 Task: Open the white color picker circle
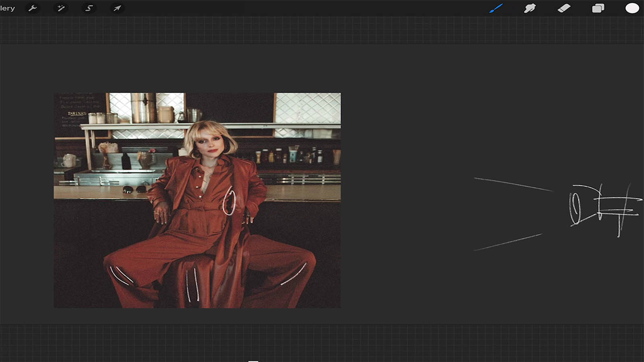[632, 8]
